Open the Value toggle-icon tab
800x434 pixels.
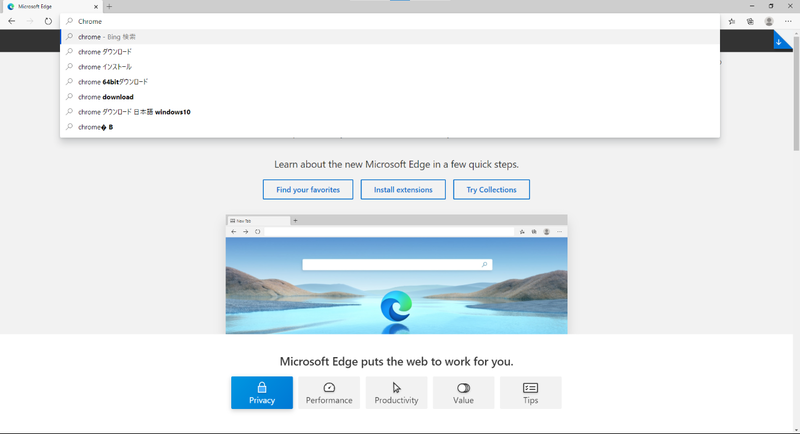pyautogui.click(x=463, y=393)
